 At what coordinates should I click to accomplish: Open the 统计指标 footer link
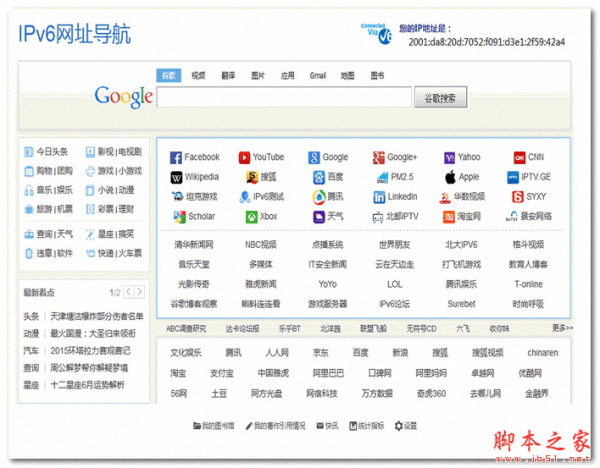pyautogui.click(x=371, y=426)
